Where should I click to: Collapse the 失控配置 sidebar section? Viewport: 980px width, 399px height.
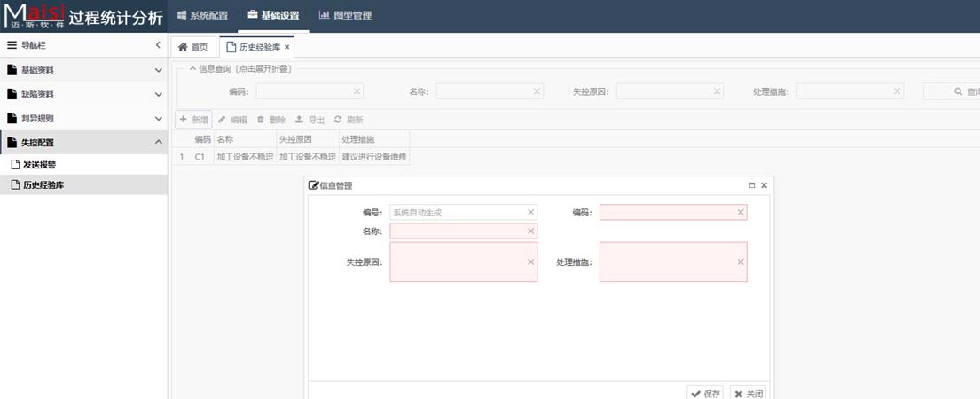158,142
